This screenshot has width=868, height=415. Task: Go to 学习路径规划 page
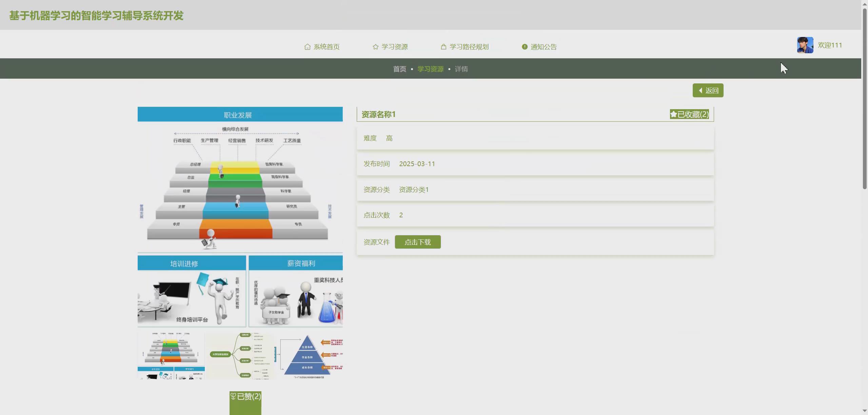point(469,47)
